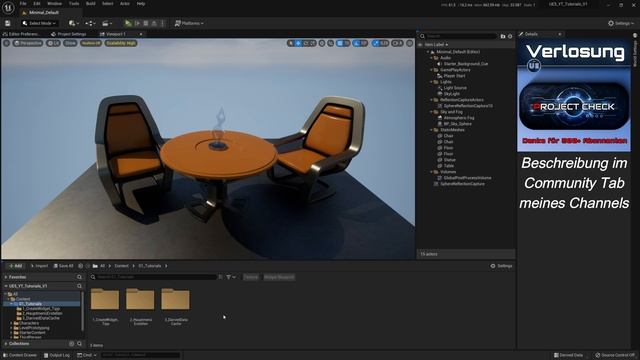Collapse the Lights folder in the Outliner
Image resolution: width=640 pixels, height=360 pixels.
[x=431, y=82]
